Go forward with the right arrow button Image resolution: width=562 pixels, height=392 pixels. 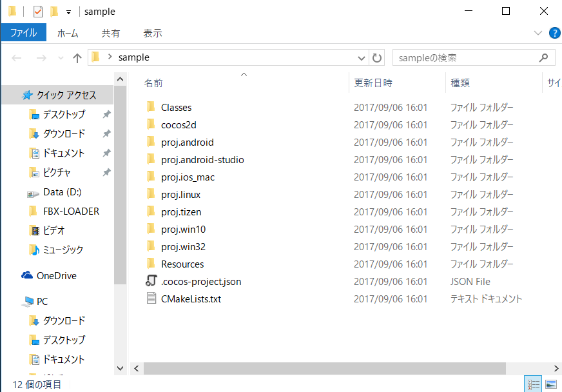click(x=42, y=58)
